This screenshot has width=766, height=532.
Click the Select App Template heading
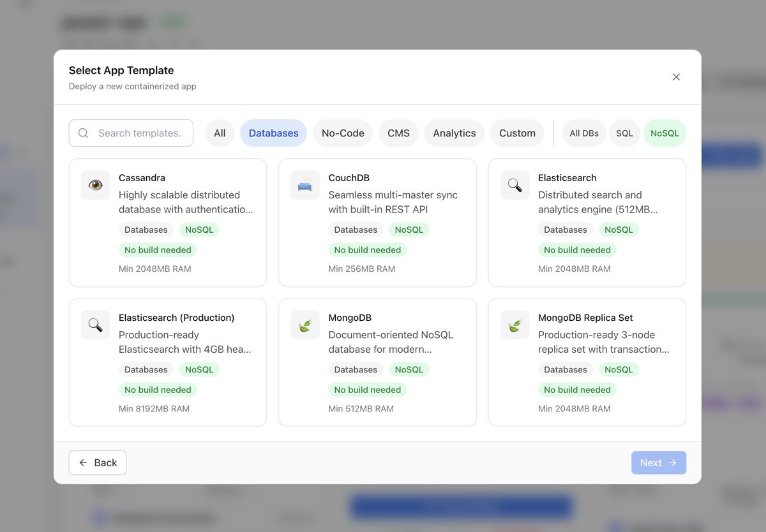pyautogui.click(x=121, y=70)
